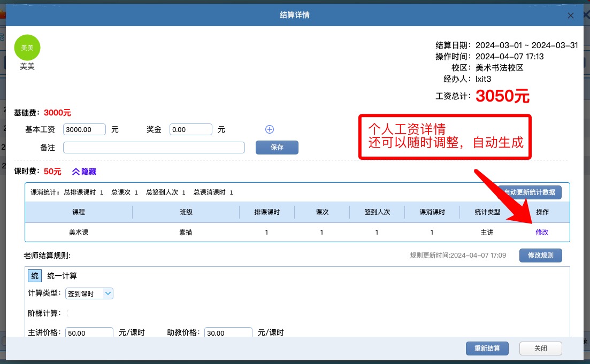Click the 课程 column header

[79, 212]
